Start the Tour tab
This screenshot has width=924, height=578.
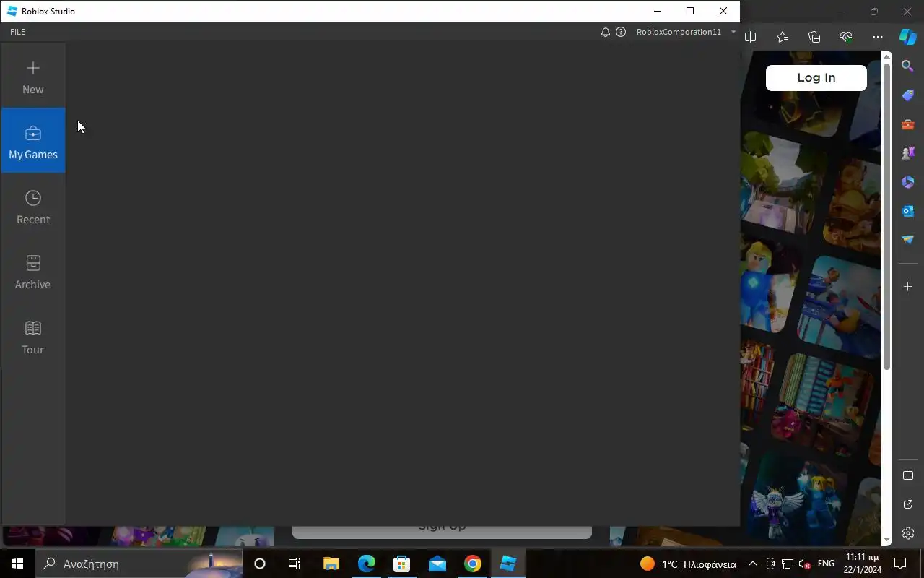(x=33, y=336)
